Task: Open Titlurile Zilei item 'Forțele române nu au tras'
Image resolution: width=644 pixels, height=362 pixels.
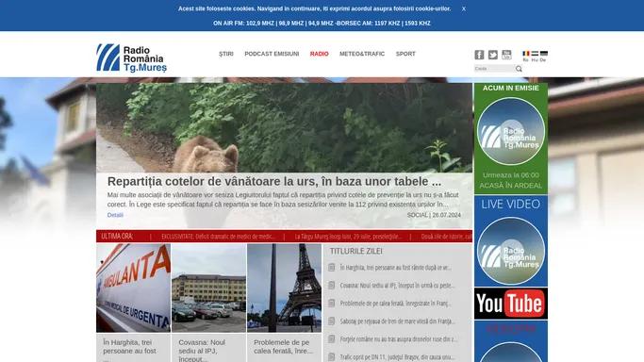Action: [399, 339]
